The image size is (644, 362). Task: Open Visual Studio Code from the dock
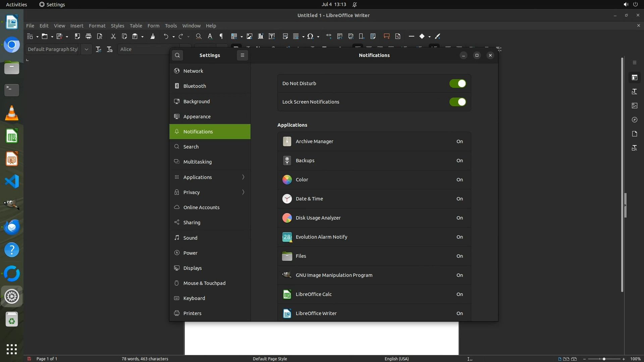click(12, 181)
